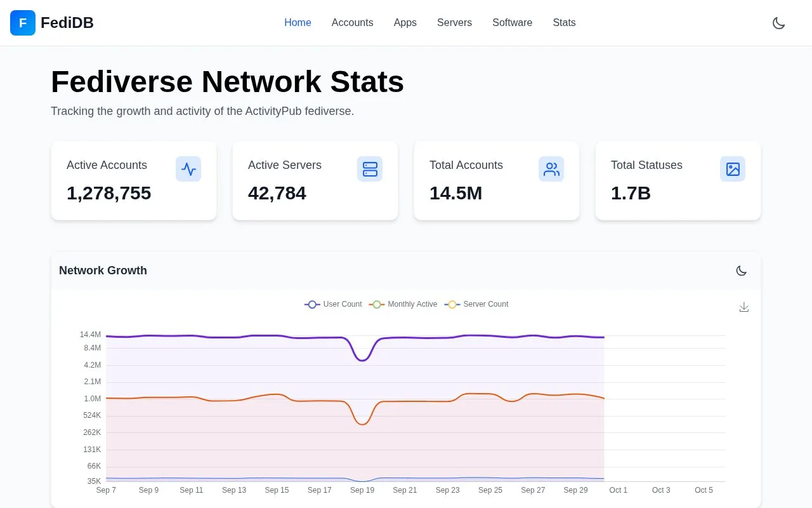
Task: Click the 42,784 active servers value
Action: pyautogui.click(x=277, y=193)
